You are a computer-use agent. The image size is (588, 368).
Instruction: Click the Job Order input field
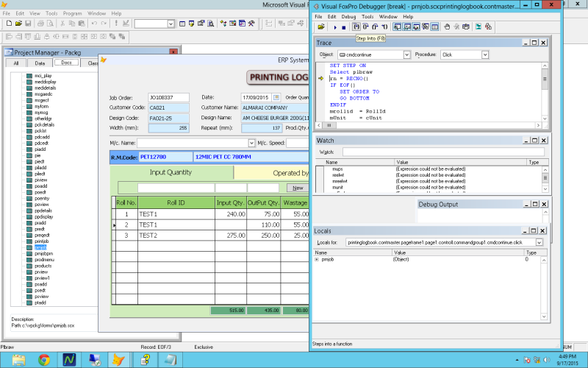pyautogui.click(x=168, y=98)
